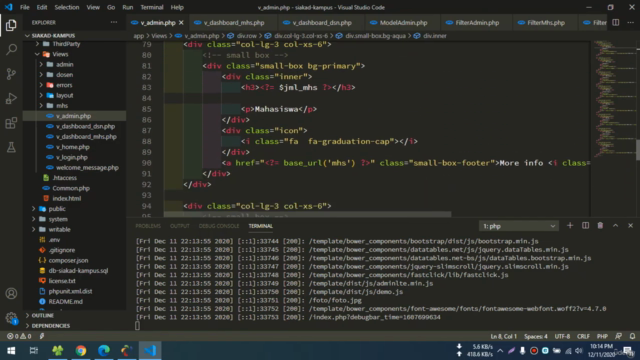
Task: Open editor more actions ellipsis
Action: coord(631,22)
